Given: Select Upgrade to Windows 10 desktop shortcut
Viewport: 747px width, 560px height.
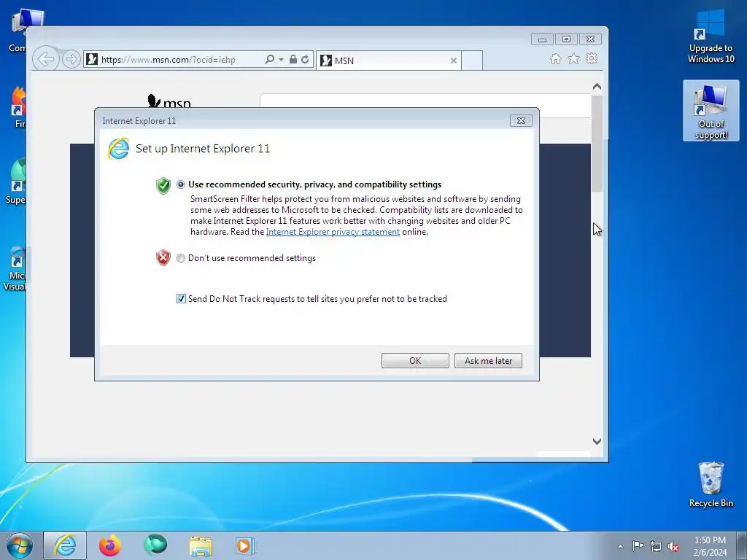Looking at the screenshot, I should 711,36.
